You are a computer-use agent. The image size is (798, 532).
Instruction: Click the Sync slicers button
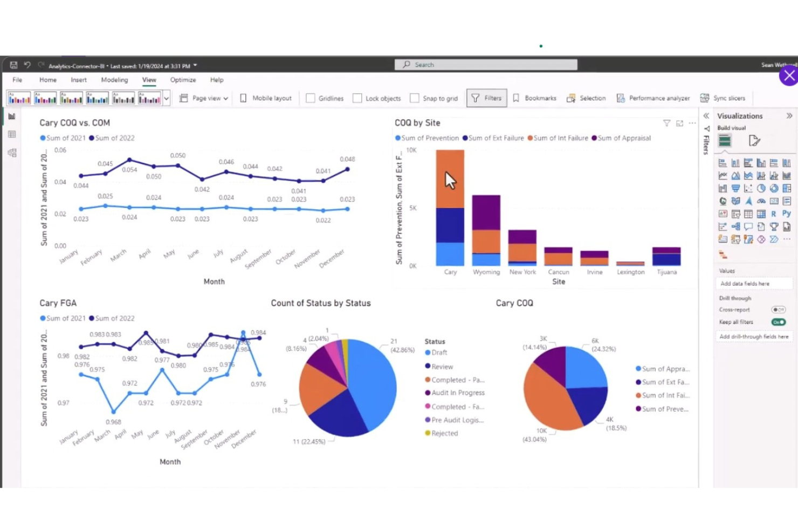point(723,98)
